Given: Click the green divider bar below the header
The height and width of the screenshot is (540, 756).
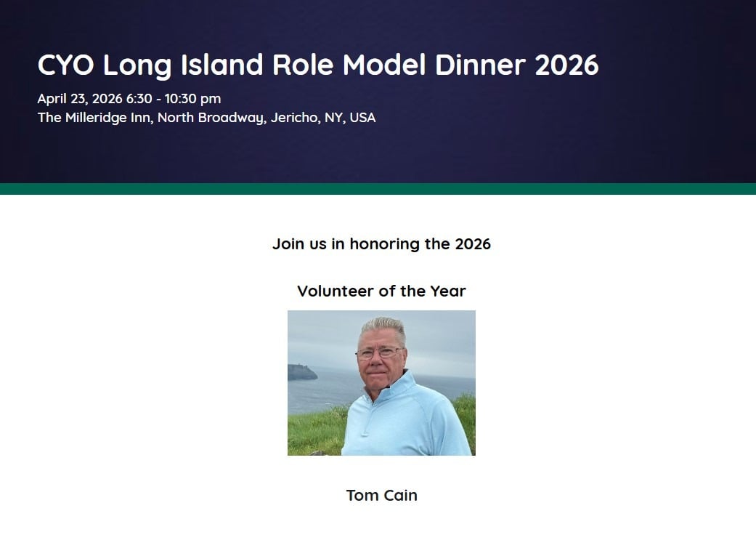Looking at the screenshot, I should pos(378,189).
